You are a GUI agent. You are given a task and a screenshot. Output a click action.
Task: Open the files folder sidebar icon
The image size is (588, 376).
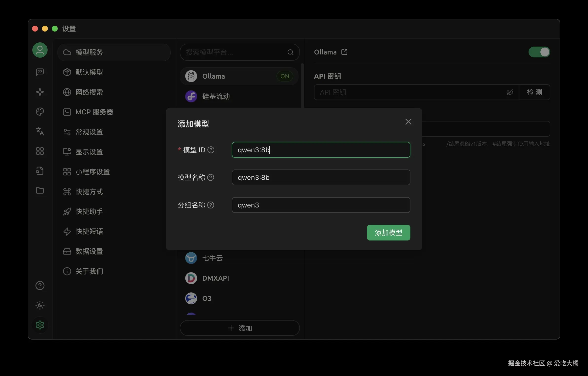coord(40,190)
